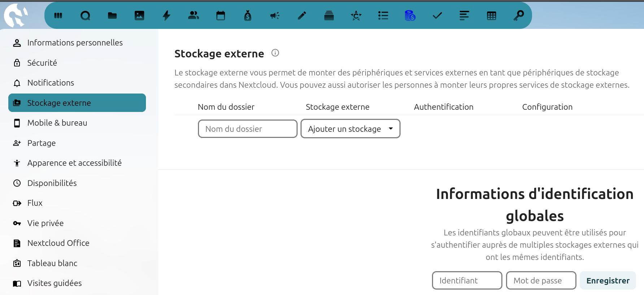Open the Sécurité settings section

tap(77, 63)
